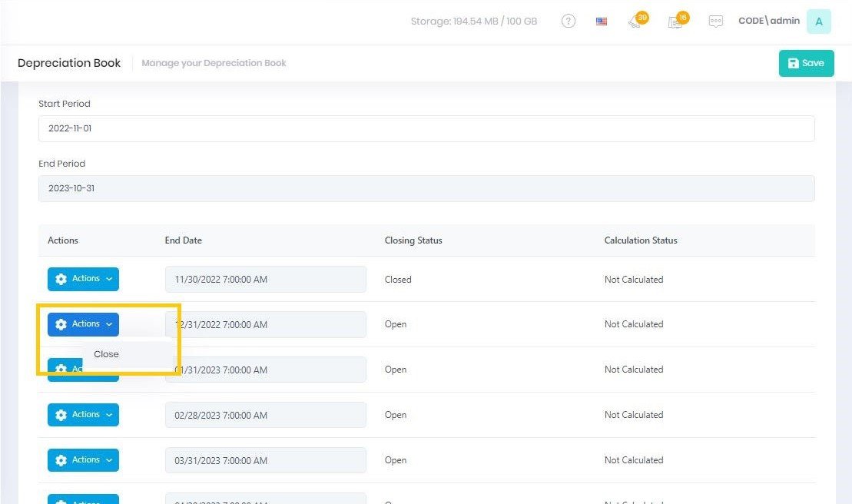The image size is (852, 504).
Task: Click the 02/28/2023 End Date field
Action: tap(265, 416)
